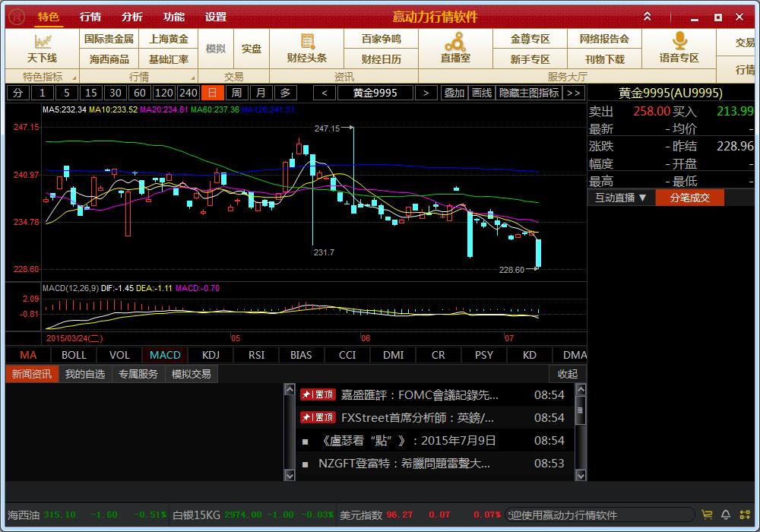Open pinned FXStreet首席分析師 news item
Screen dimensions: 760x532
[435, 418]
